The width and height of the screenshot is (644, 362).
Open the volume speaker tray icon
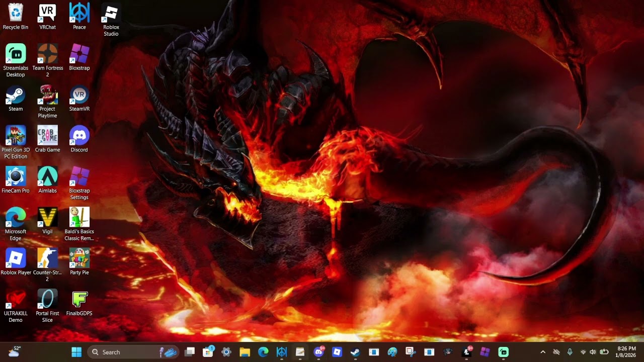(593, 352)
